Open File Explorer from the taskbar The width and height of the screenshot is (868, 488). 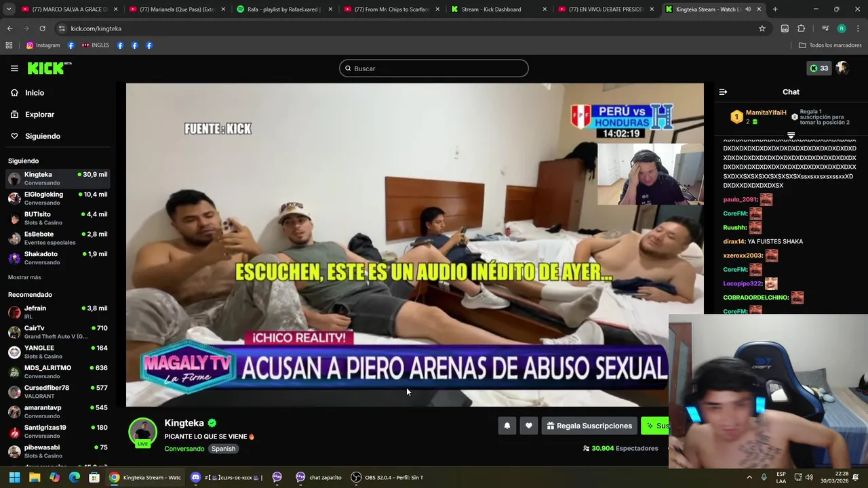35,477
